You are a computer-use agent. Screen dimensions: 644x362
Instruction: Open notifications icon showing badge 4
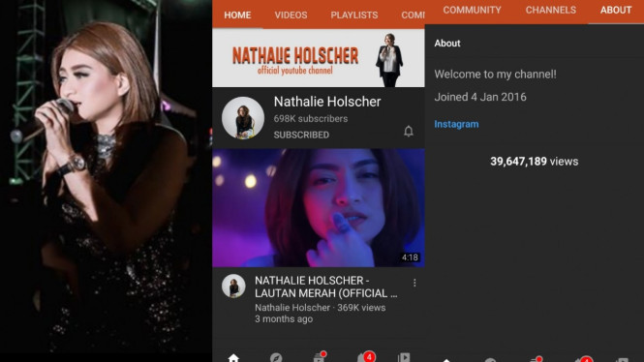(x=366, y=356)
